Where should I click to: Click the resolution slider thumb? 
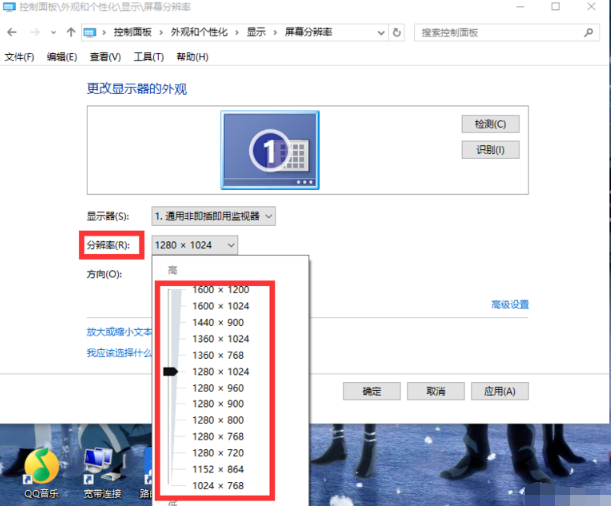tap(171, 372)
